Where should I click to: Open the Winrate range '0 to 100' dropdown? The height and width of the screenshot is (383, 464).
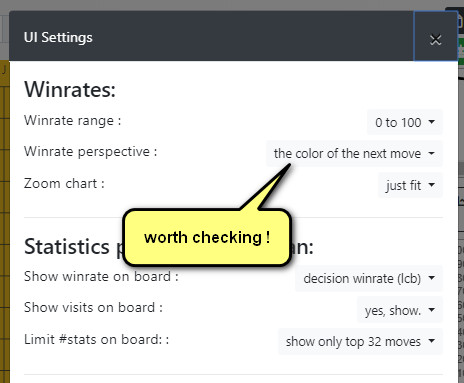(x=405, y=122)
